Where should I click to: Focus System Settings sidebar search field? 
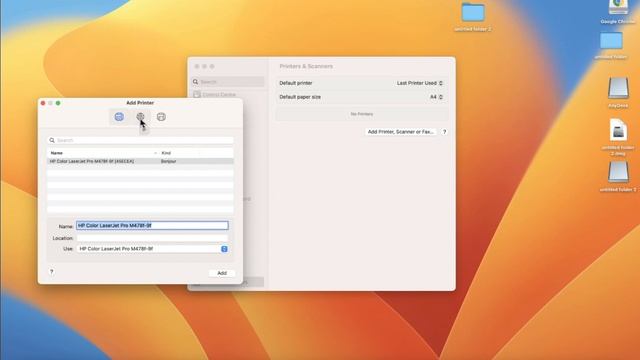[x=228, y=82]
